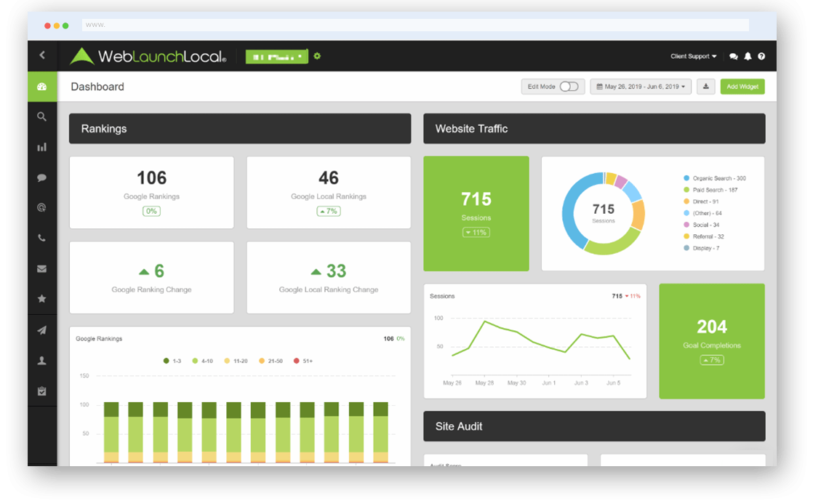Open the star section in sidebar
The height and width of the screenshot is (504, 813).
[42, 299]
